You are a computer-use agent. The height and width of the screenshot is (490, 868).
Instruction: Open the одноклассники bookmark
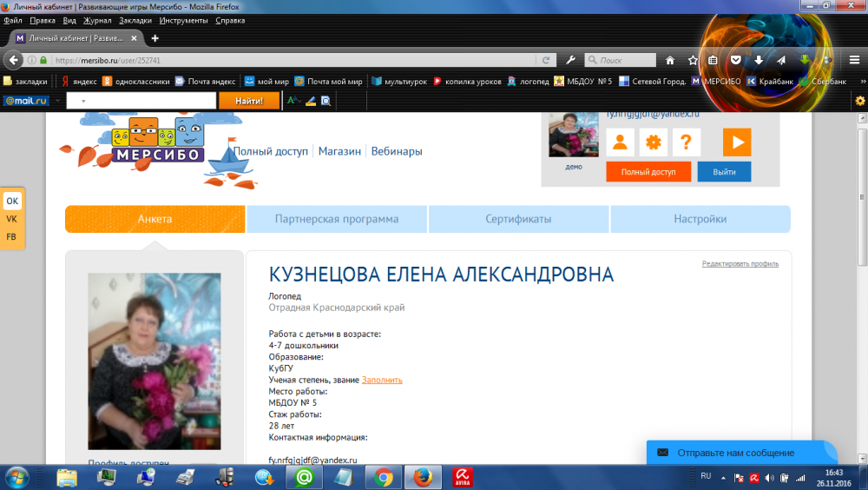[136, 82]
